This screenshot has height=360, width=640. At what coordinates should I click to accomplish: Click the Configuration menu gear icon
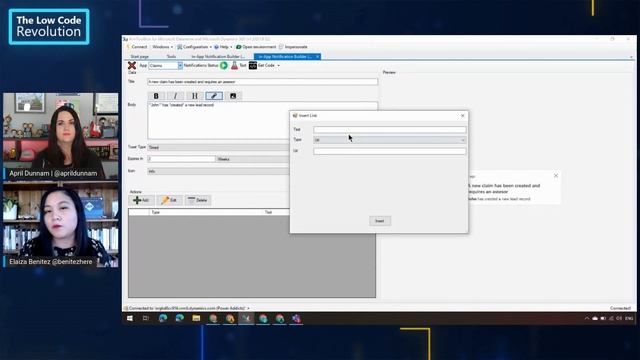click(x=179, y=47)
